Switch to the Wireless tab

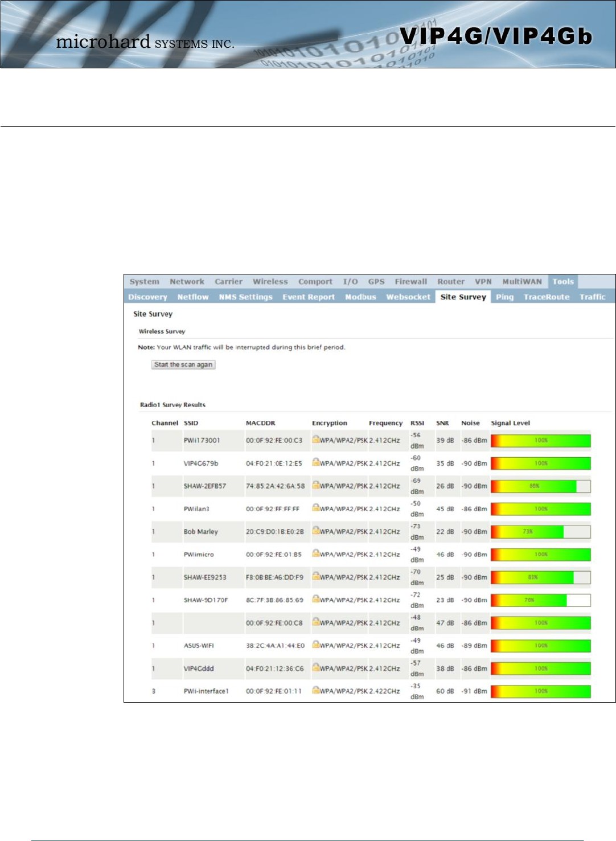270,282
